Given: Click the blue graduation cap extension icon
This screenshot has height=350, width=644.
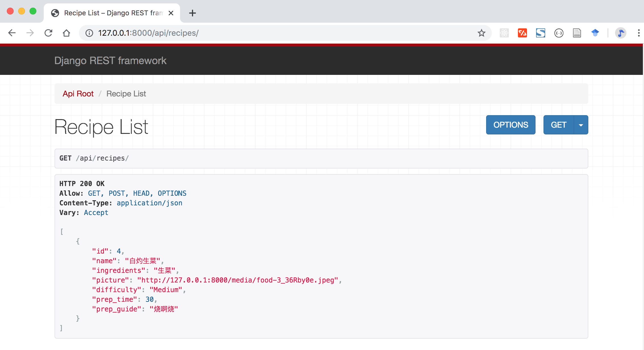Looking at the screenshot, I should click(595, 33).
